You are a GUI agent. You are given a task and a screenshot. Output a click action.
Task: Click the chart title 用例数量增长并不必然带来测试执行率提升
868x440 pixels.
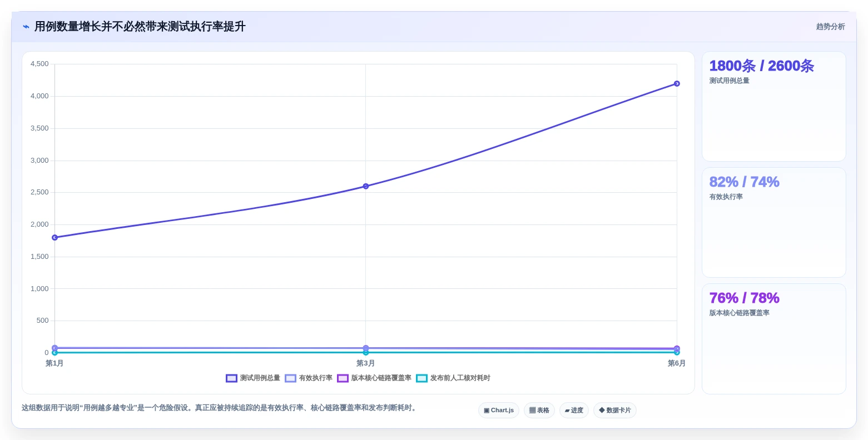[140, 27]
